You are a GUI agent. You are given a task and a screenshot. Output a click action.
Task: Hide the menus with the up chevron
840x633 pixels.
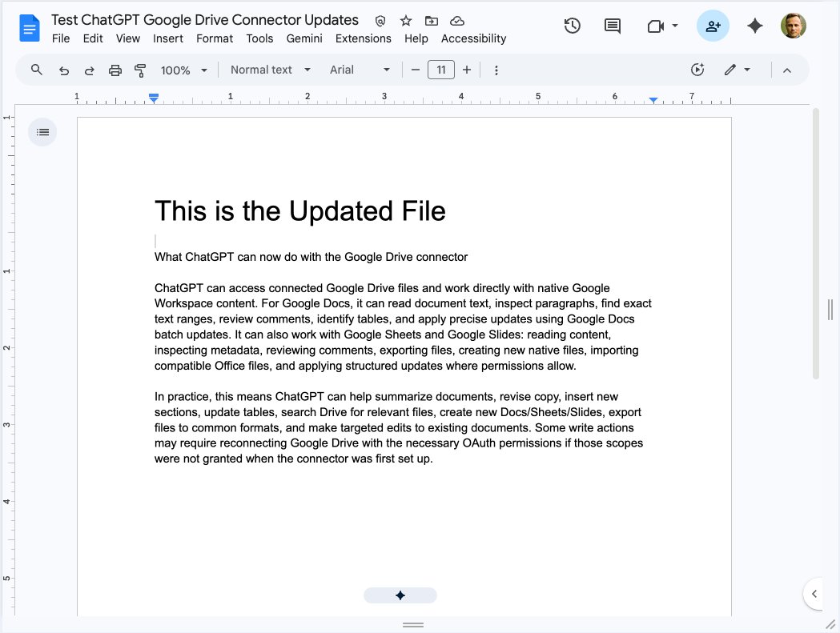pos(787,70)
